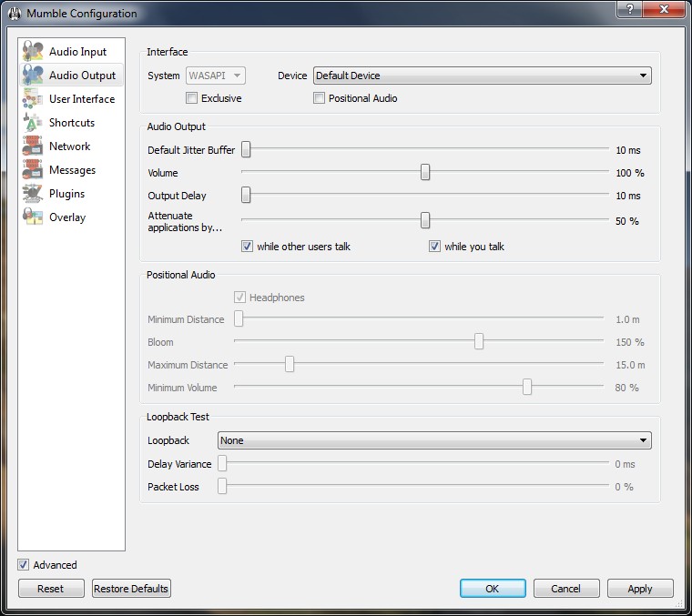Uncheck 'while other users talk' attenuation

[247, 246]
